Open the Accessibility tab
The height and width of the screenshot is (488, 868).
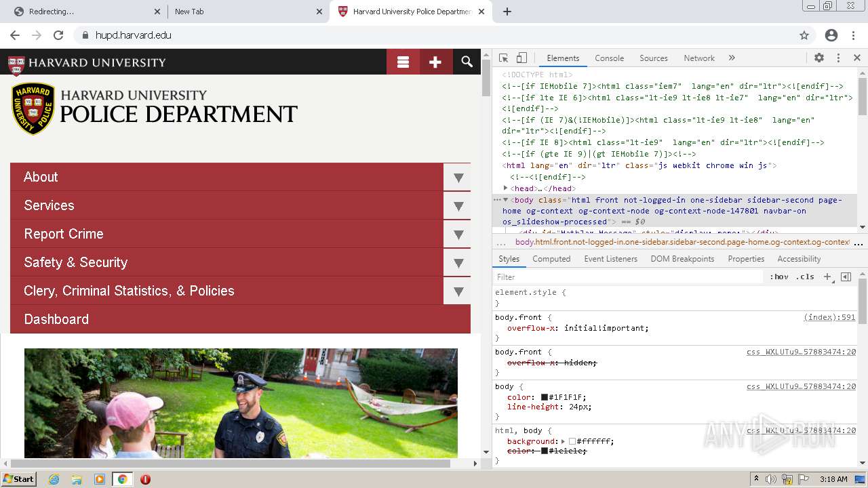[799, 259]
